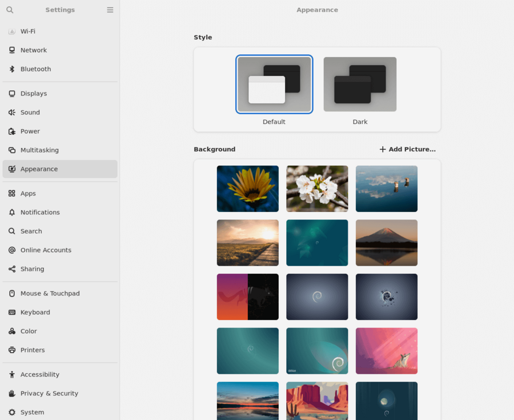
Task: Choose the yellow sunflower wallpaper
Action: tap(248, 189)
